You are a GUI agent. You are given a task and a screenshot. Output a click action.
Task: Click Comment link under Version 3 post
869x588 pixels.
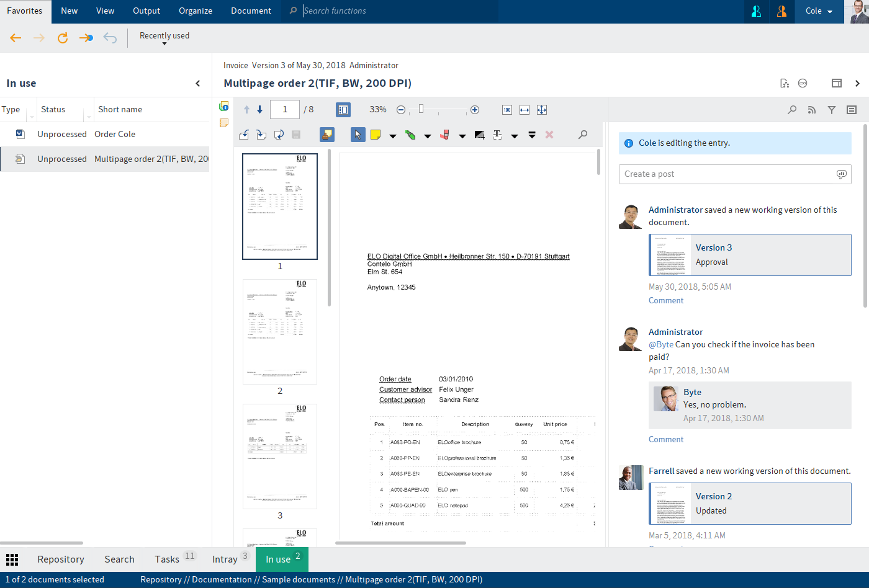coord(666,301)
